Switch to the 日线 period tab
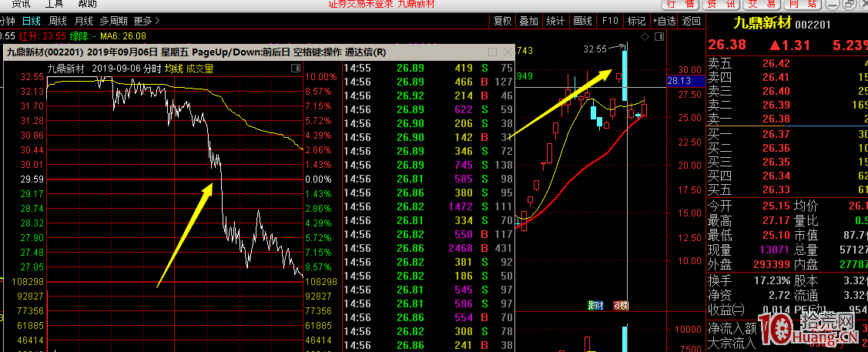 click(x=31, y=21)
